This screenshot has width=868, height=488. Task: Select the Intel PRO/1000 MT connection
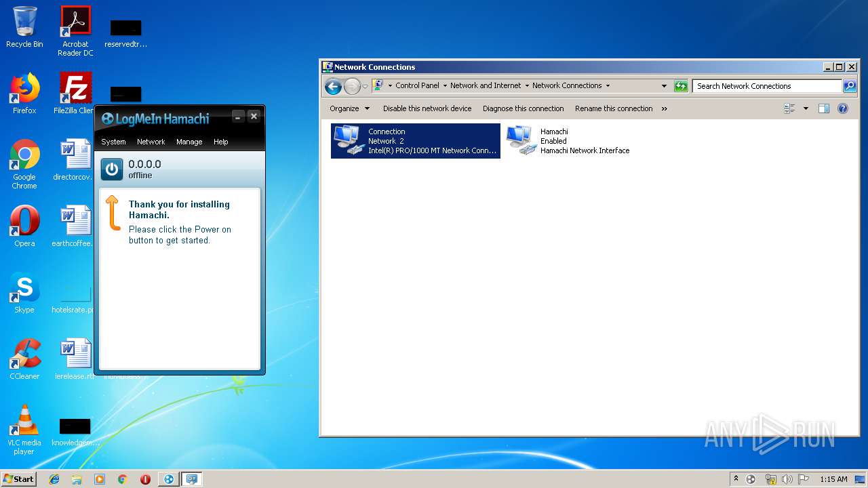[x=416, y=141]
